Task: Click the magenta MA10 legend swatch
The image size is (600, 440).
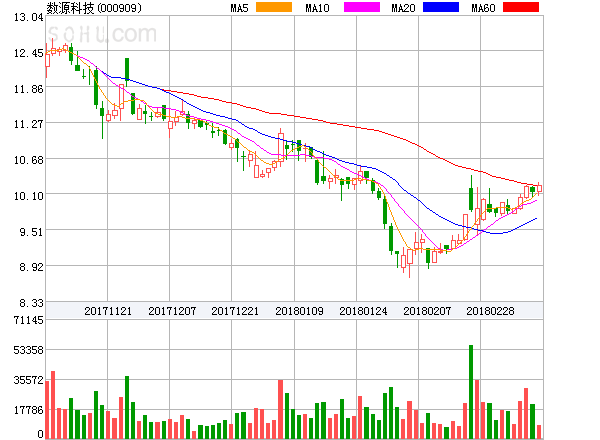Action: (362, 7)
